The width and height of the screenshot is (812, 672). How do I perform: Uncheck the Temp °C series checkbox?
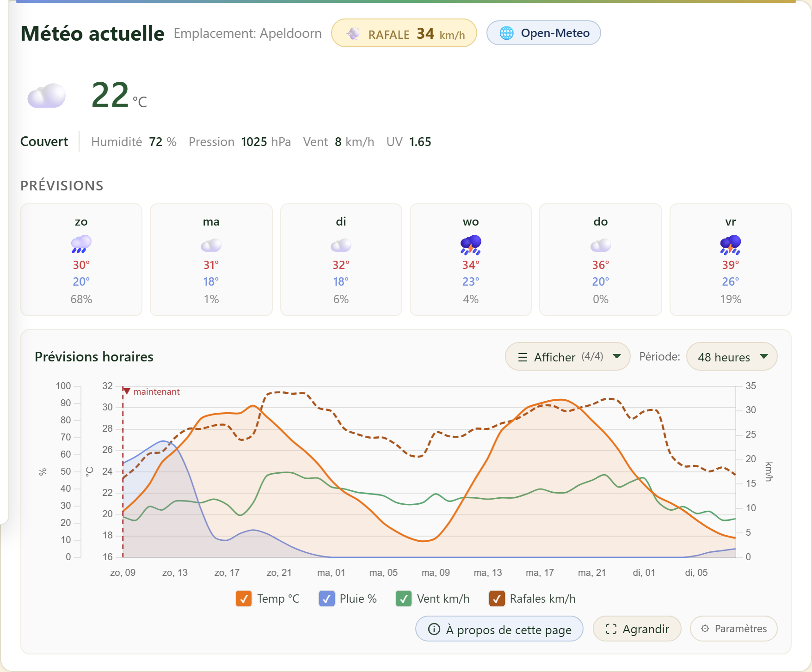point(244,599)
